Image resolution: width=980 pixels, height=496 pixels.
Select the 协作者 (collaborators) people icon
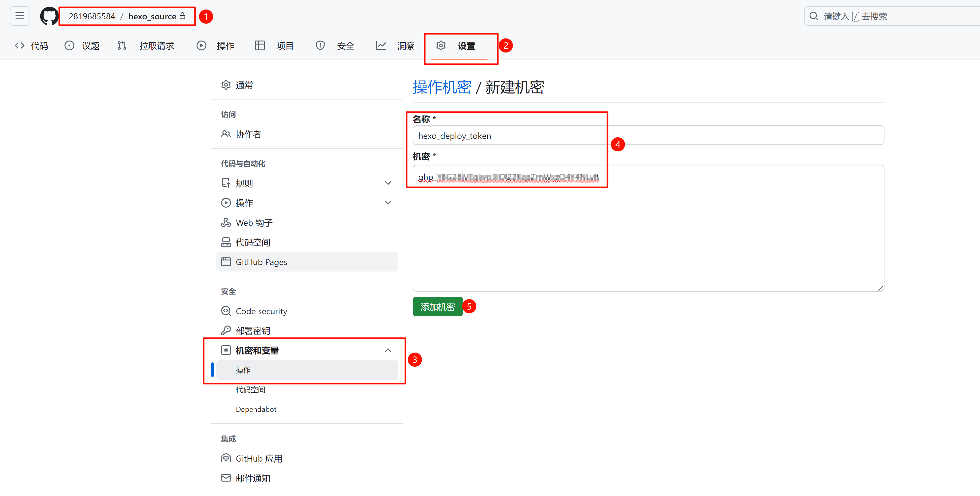click(x=226, y=134)
